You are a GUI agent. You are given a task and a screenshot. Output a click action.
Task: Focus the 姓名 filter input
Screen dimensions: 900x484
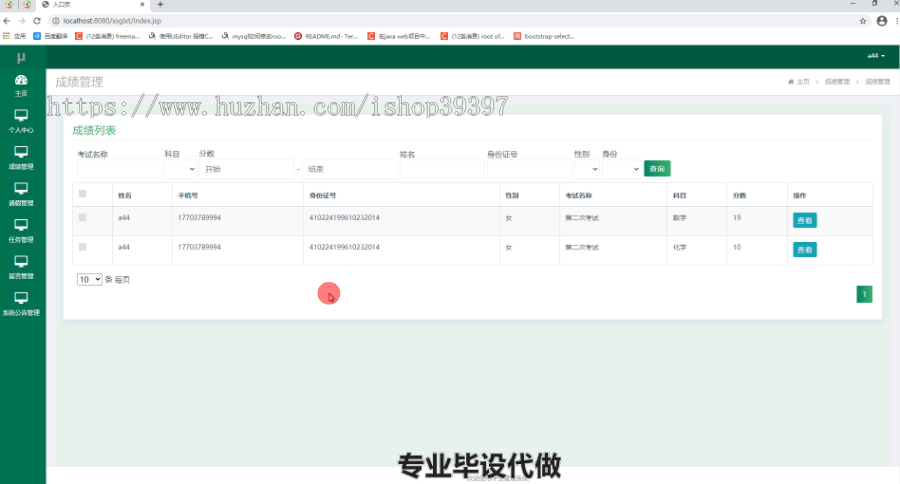pyautogui.click(x=442, y=169)
